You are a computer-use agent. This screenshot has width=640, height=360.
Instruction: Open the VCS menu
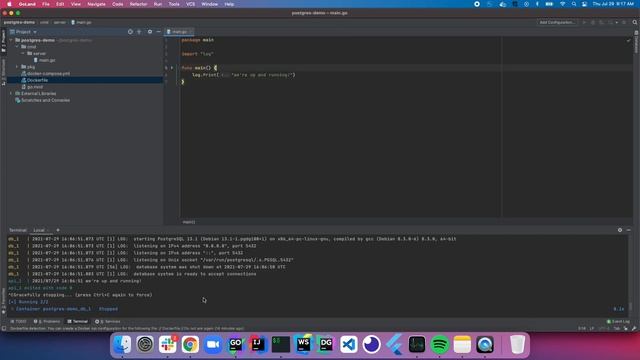(190, 4)
